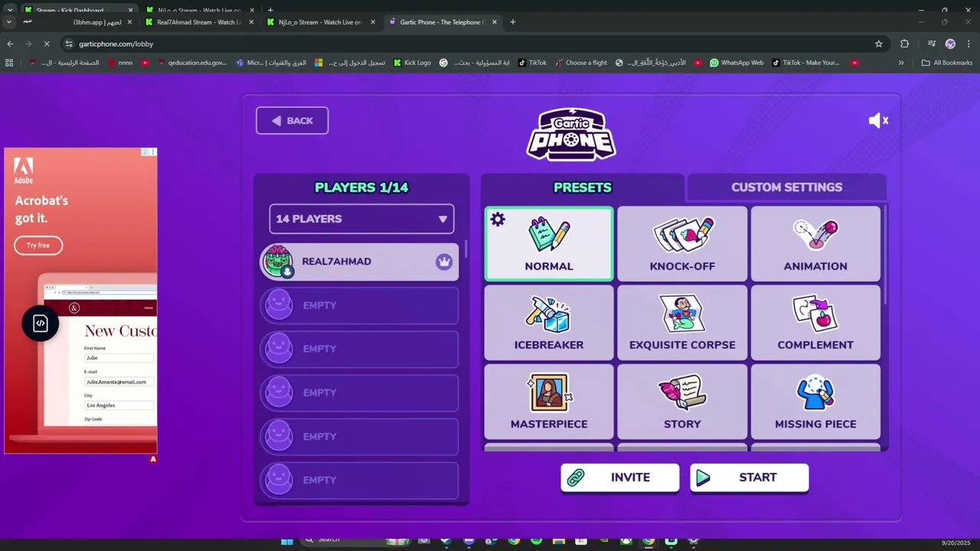Screen dimensions: 980x551
Task: Click the crown host icon next to REAL7AHMAD
Action: (x=444, y=262)
